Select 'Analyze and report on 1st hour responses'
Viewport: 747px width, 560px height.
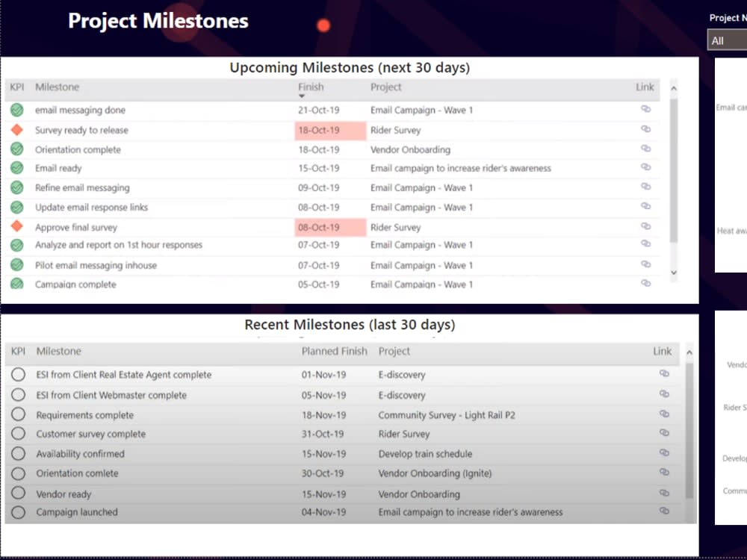click(119, 245)
